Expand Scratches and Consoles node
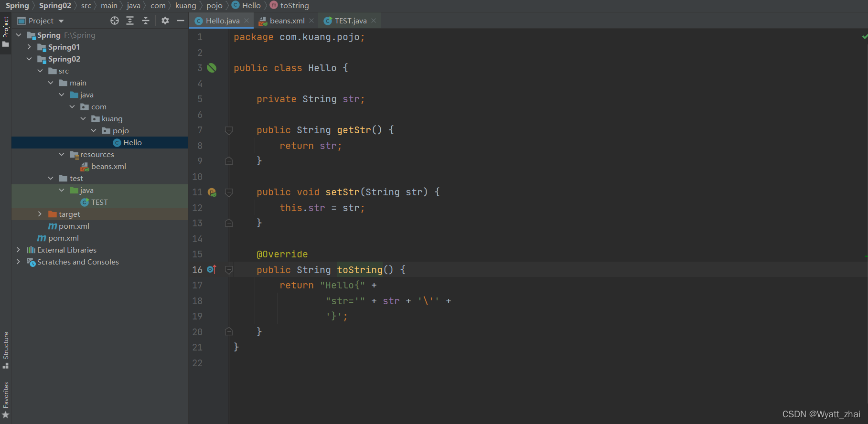Image resolution: width=868 pixels, height=424 pixels. tap(19, 262)
